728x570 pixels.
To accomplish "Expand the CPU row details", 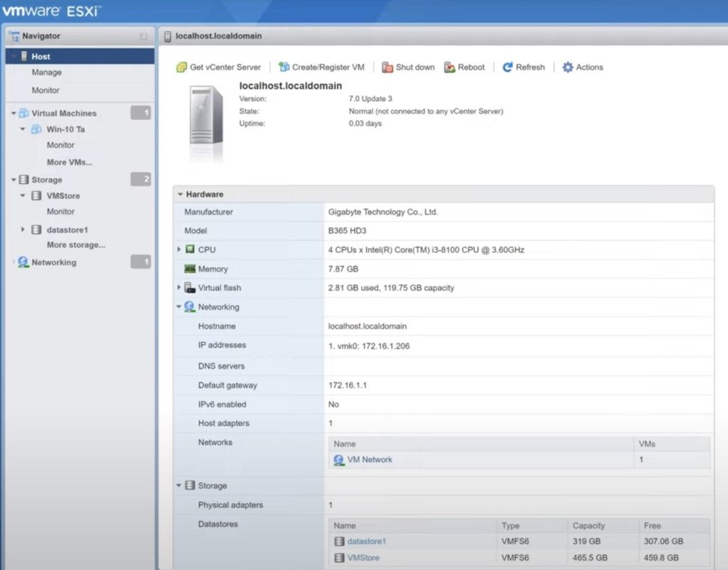I will coord(178,249).
